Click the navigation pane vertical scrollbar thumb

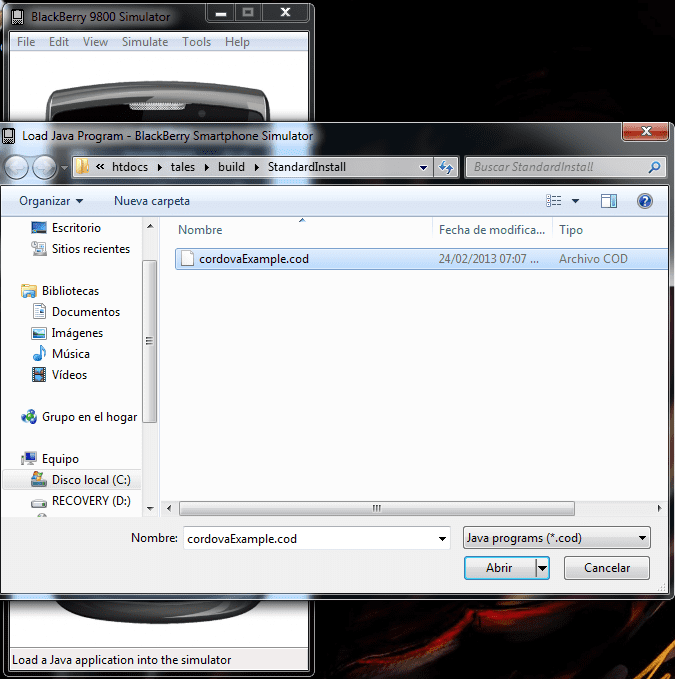coord(149,341)
